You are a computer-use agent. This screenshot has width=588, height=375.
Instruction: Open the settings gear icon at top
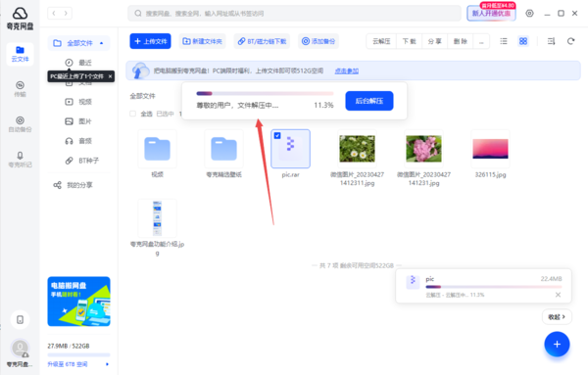[529, 14]
